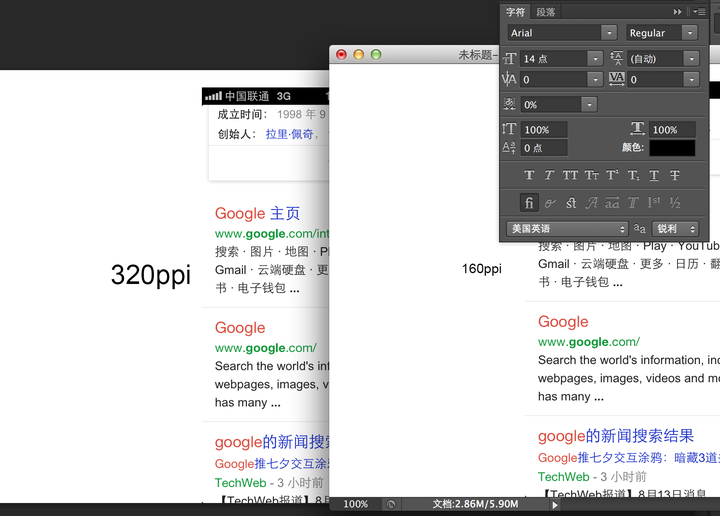
Task: Enable Small Caps (Tt) style
Action: tap(591, 175)
